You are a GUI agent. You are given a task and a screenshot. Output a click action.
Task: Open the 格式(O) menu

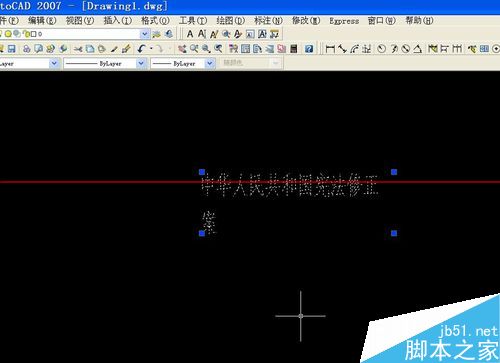coord(155,21)
